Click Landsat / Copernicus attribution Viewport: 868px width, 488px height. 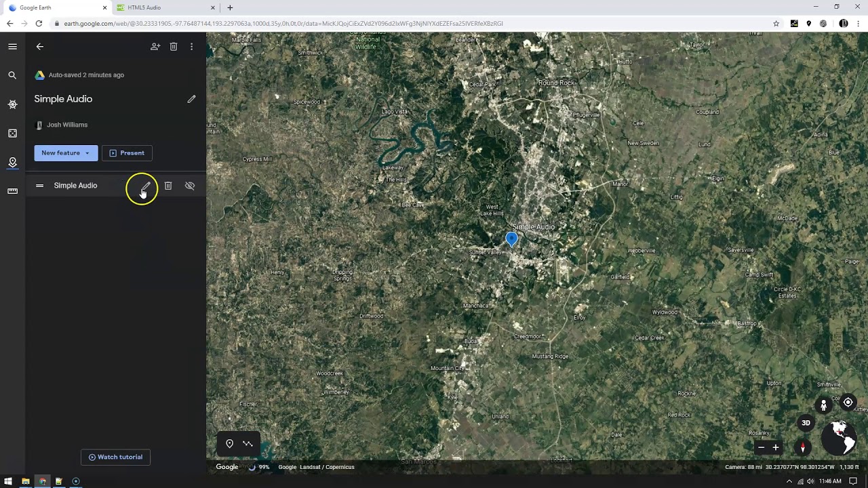327,467
